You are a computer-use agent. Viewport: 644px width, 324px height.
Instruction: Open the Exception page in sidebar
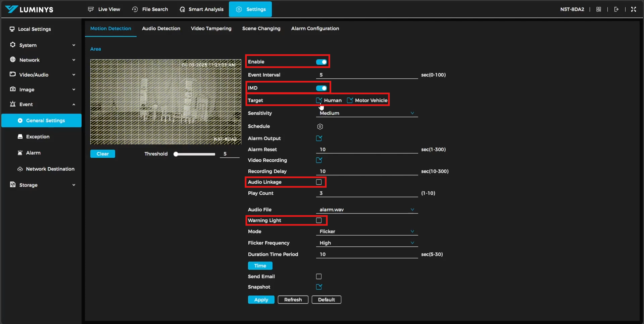click(x=38, y=137)
